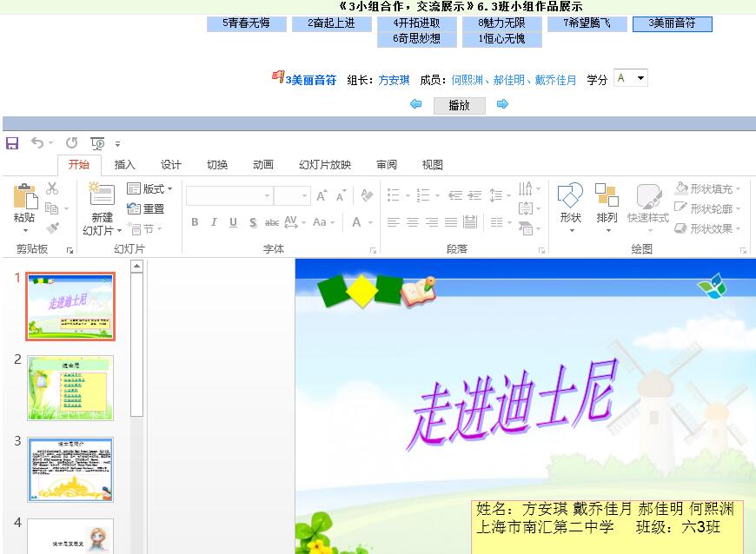
Task: Go to previous group with left arrow
Action: (415, 104)
